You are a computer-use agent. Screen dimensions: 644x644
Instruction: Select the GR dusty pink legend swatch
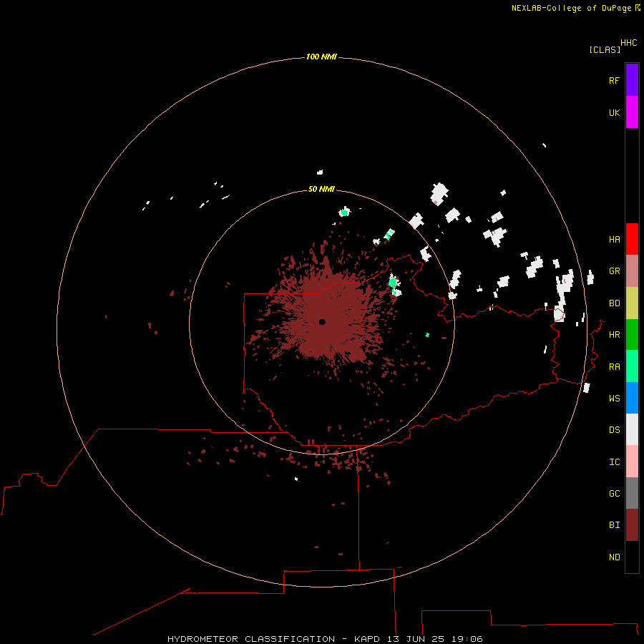[x=632, y=271]
